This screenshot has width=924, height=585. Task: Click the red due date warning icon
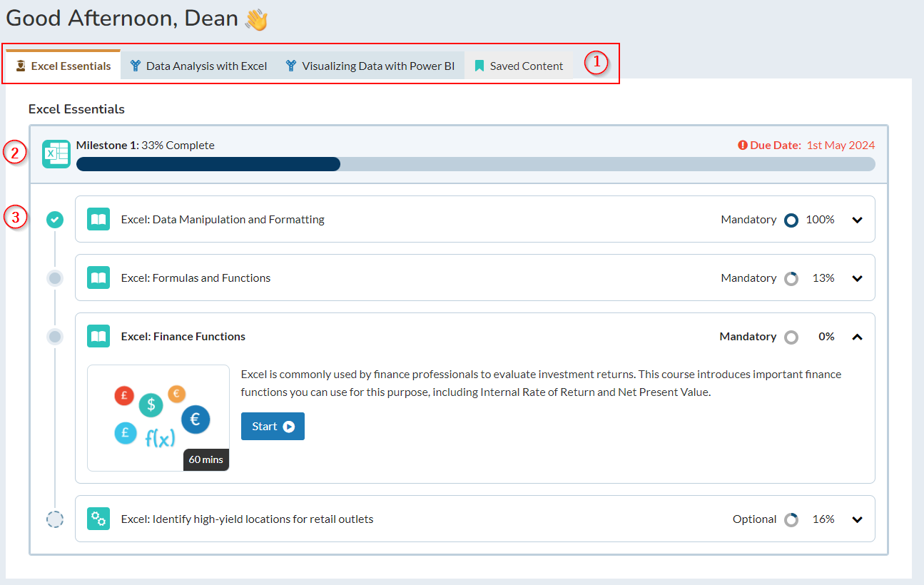743,146
